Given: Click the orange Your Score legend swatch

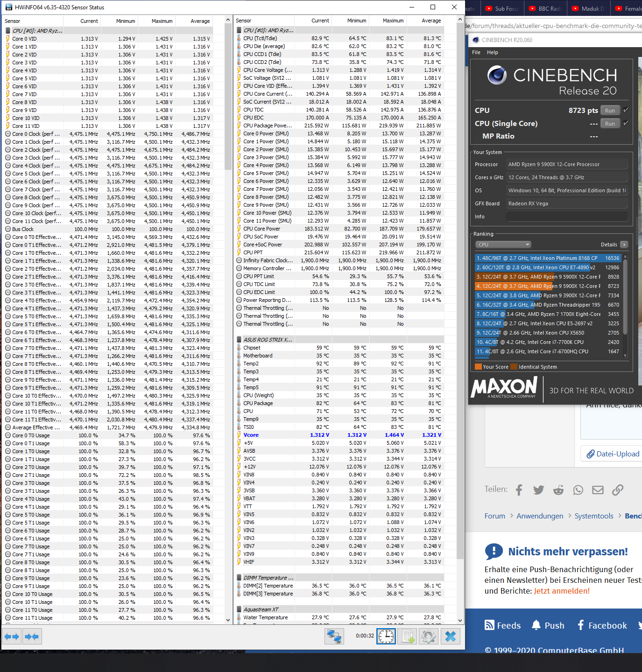Looking at the screenshot, I should (x=478, y=367).
